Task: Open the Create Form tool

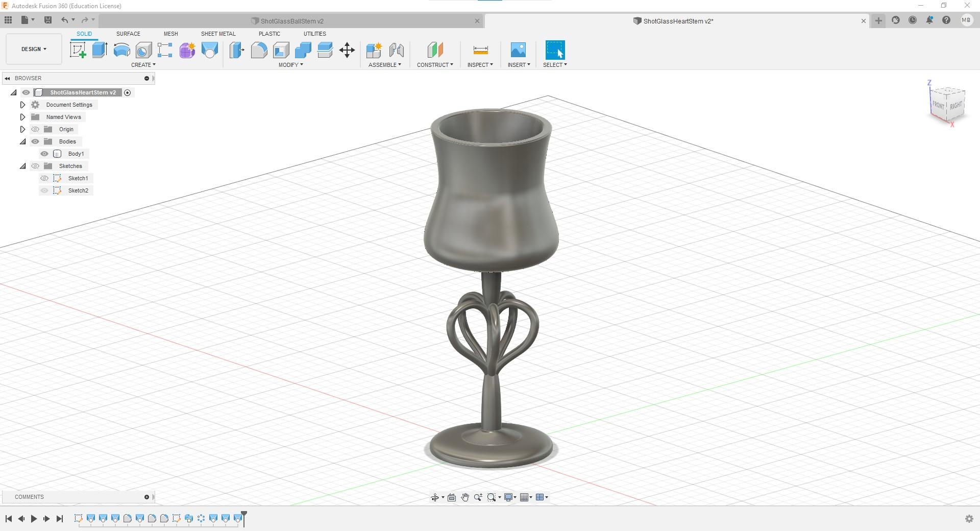Action: (x=187, y=50)
